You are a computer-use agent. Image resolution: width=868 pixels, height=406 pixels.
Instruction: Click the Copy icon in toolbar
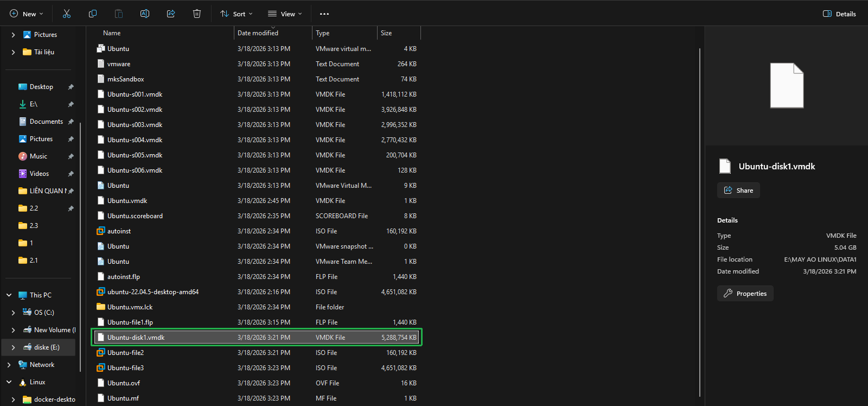tap(93, 14)
